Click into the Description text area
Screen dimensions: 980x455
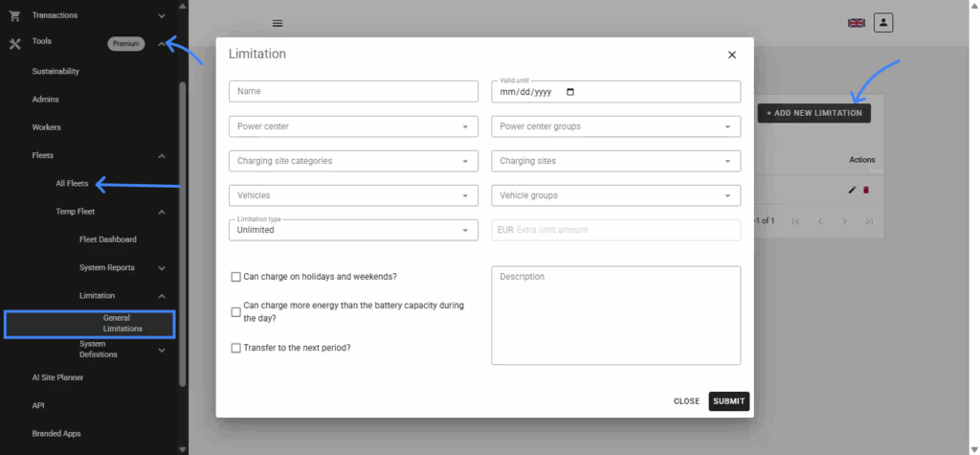coord(615,316)
